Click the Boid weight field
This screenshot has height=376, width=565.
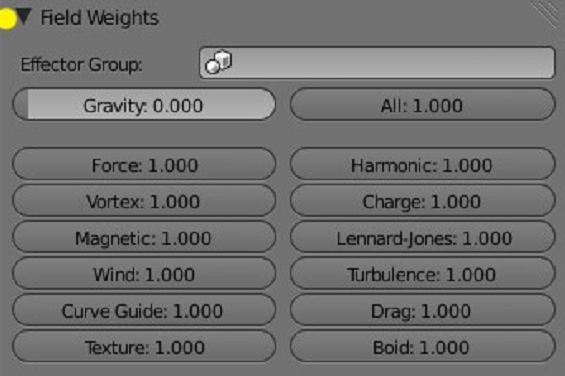422,346
